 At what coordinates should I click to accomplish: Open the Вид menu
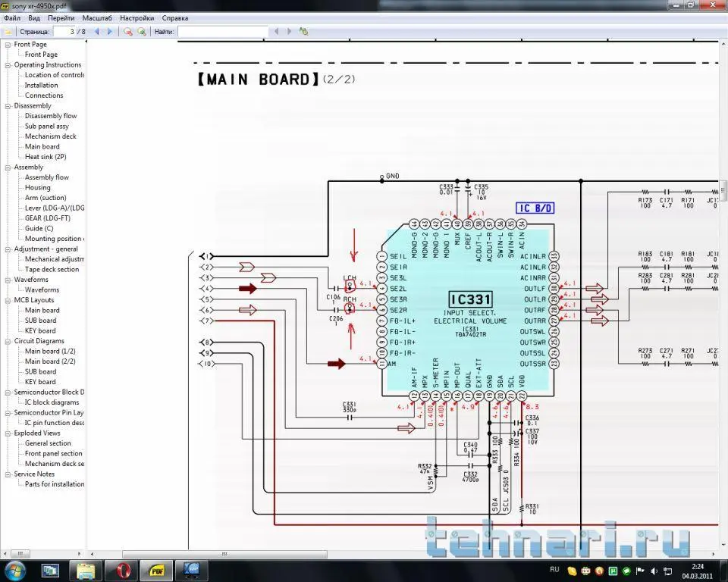coord(34,18)
